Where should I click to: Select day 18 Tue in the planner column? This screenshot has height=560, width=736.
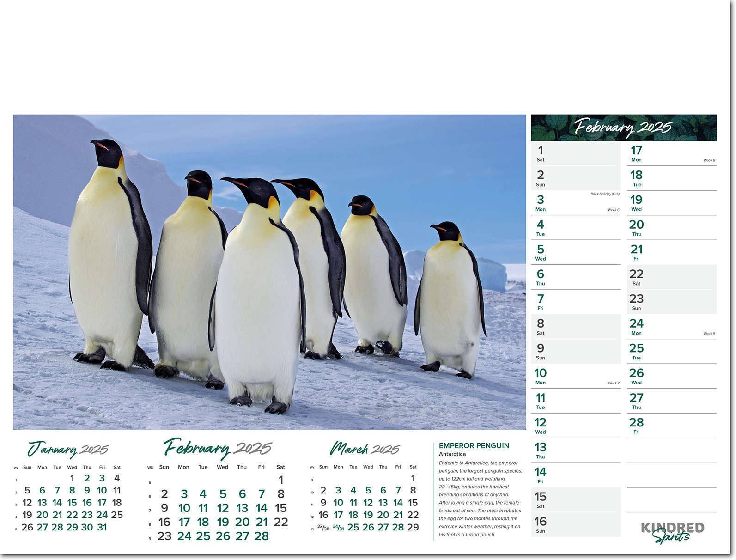pos(672,178)
